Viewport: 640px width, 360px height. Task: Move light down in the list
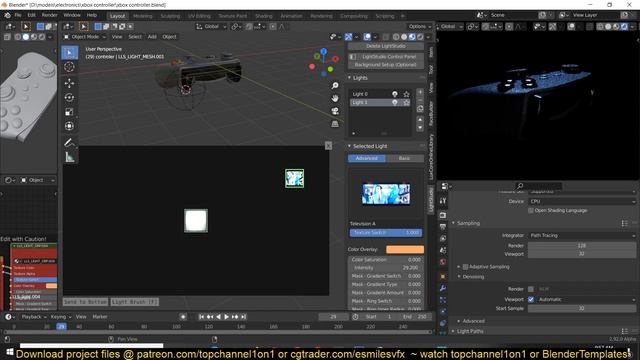click(x=420, y=128)
